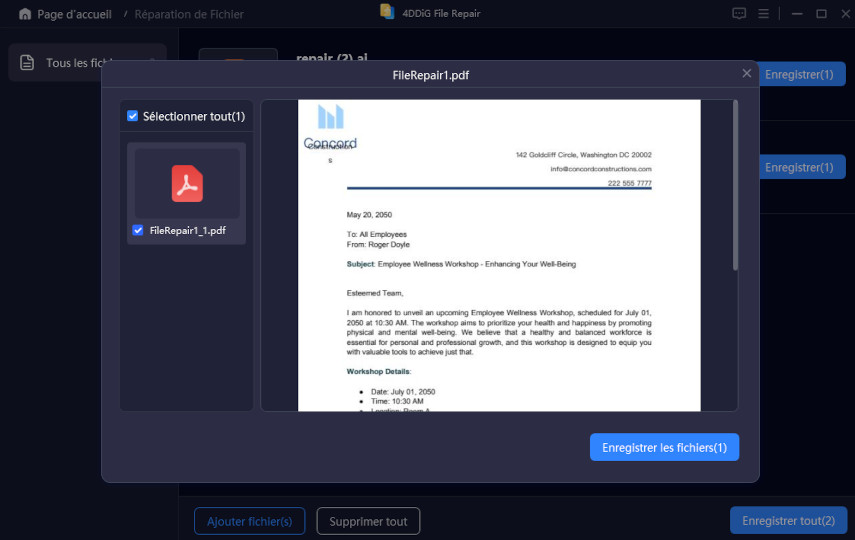
Task: Click the 4DDiG File Repair logo icon
Action: point(387,11)
